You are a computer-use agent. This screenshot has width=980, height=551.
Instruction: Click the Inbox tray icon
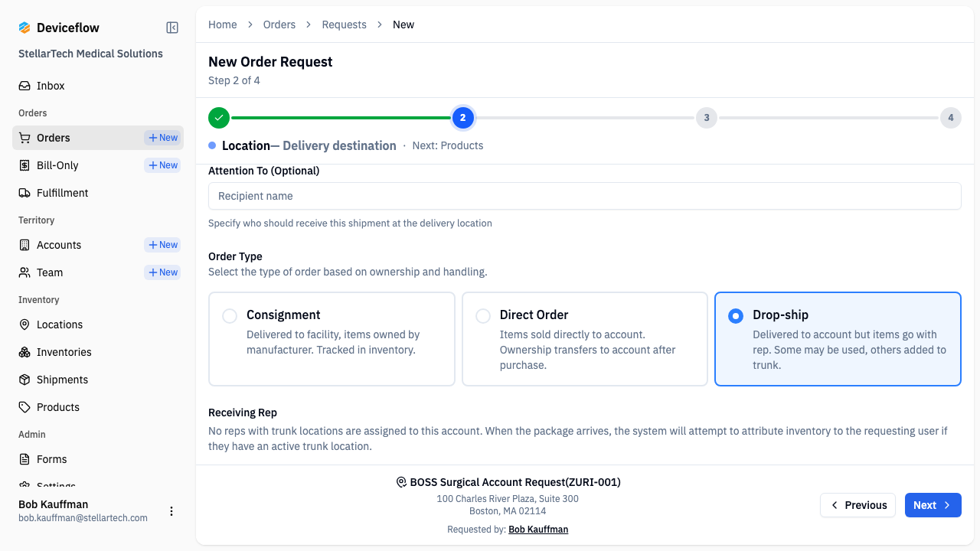pyautogui.click(x=24, y=86)
